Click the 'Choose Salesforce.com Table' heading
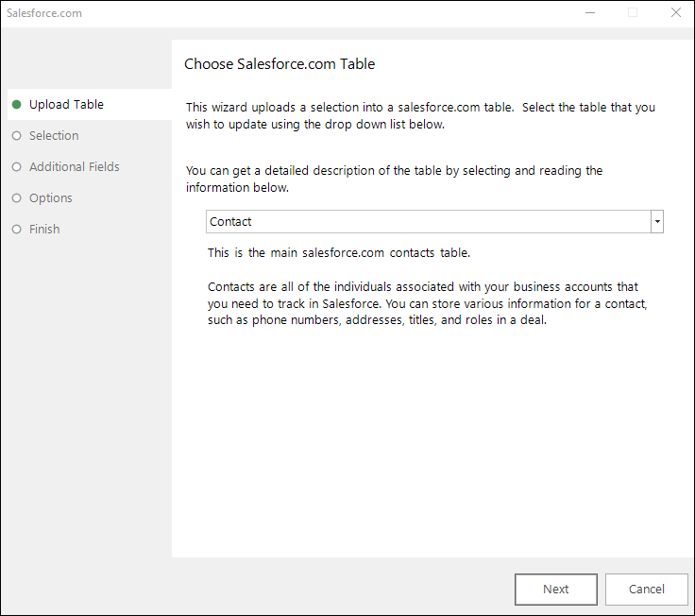The height and width of the screenshot is (616, 695). (x=280, y=64)
